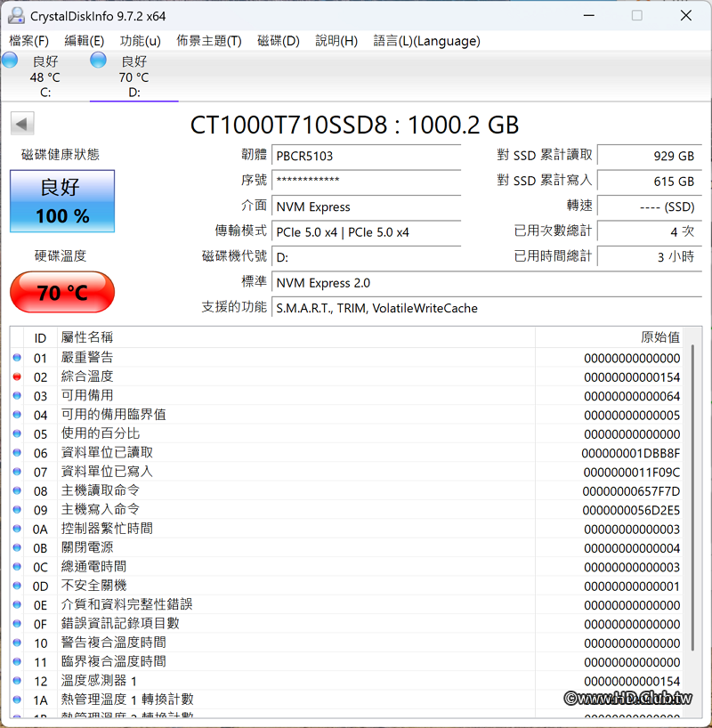
Task: Select attribute row 0E 介質和資料完整性錯誤
Action: pyautogui.click(x=346, y=605)
